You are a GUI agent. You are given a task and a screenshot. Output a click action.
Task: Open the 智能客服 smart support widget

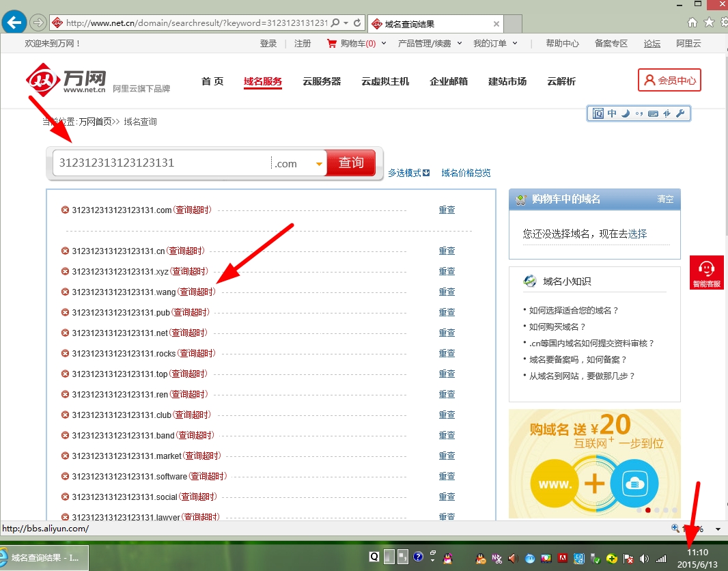tap(706, 273)
